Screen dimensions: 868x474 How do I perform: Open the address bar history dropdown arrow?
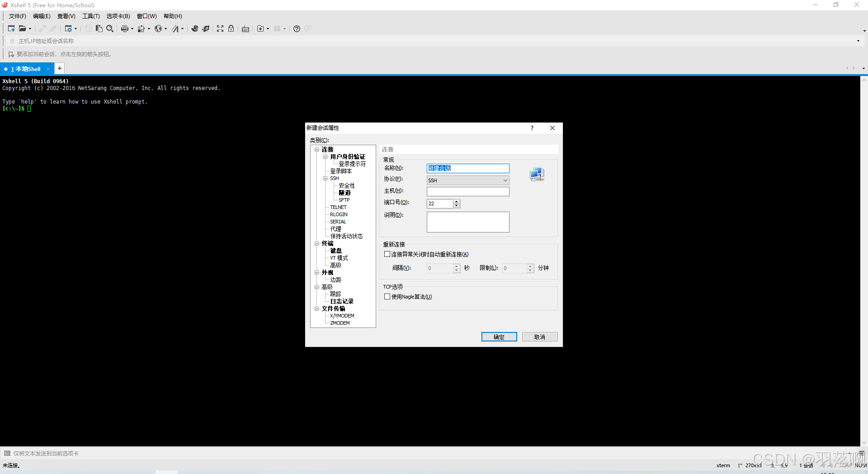click(x=858, y=41)
